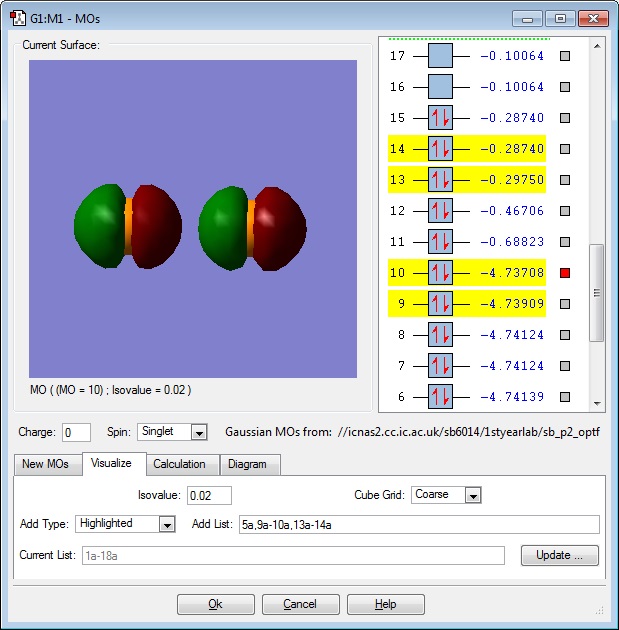Toggle surface marker for orbital 9
Image resolution: width=619 pixels, height=630 pixels.
click(x=565, y=304)
